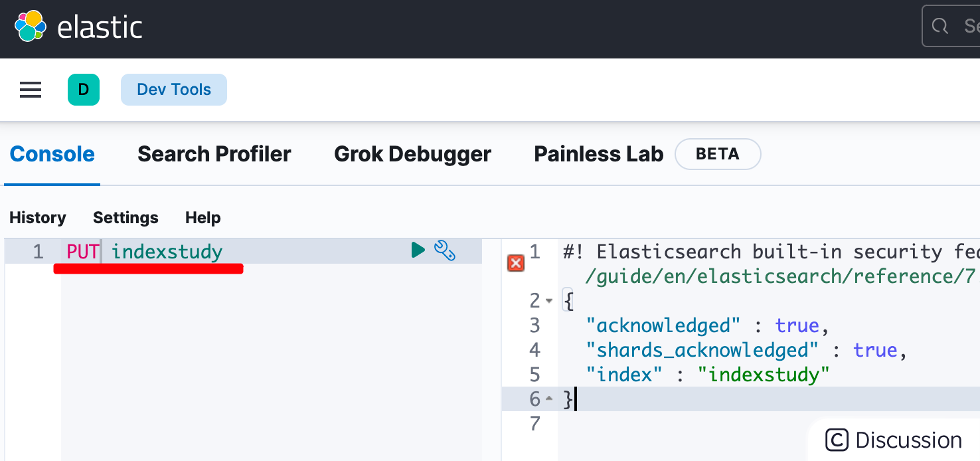Run the request with play icon
Image resolution: width=980 pixels, height=461 pixels.
click(x=418, y=250)
